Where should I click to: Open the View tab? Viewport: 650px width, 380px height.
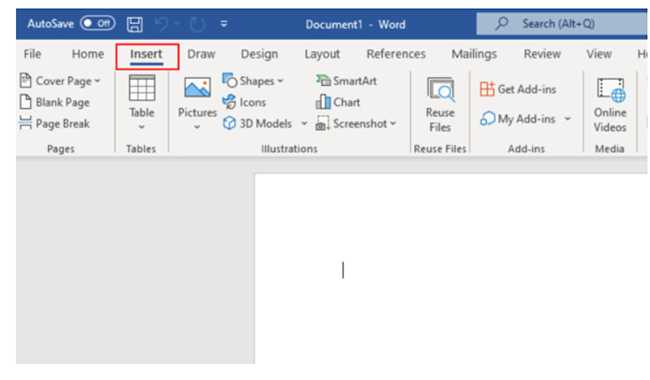(x=599, y=54)
